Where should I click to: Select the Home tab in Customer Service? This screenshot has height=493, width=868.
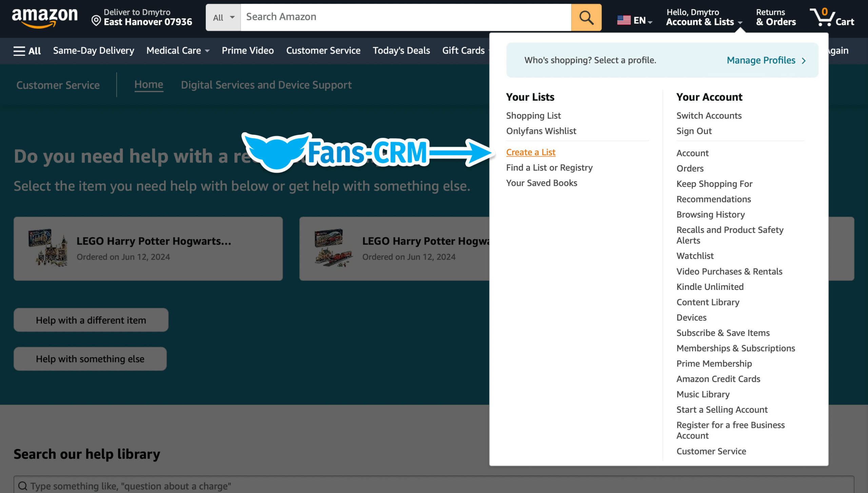(x=149, y=85)
